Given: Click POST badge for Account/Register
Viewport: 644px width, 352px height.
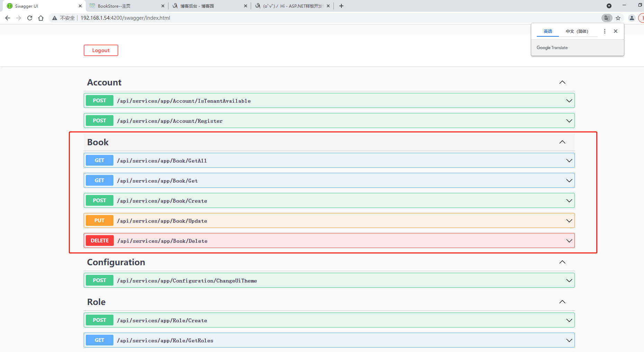Looking at the screenshot, I should (x=100, y=121).
